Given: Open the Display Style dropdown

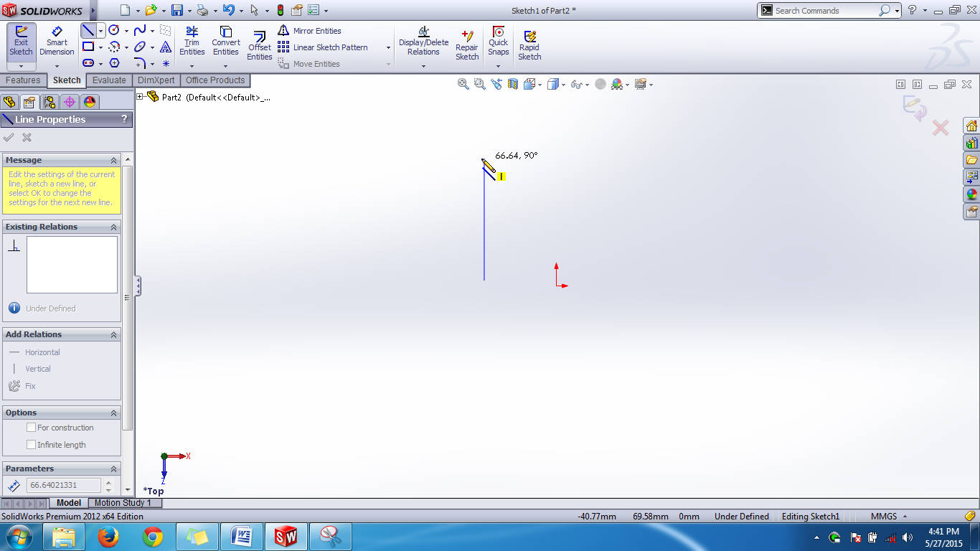Looking at the screenshot, I should click(x=564, y=85).
